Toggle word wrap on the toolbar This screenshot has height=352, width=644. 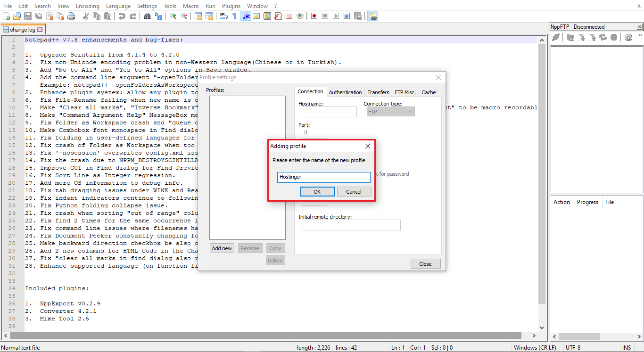(223, 16)
